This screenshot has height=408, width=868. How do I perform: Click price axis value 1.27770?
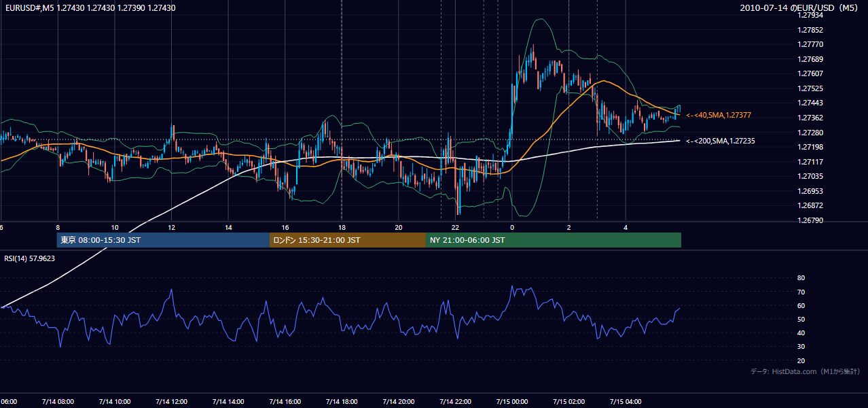pos(811,44)
